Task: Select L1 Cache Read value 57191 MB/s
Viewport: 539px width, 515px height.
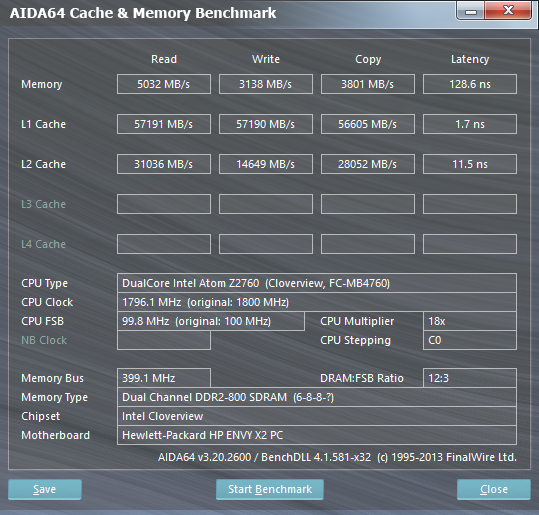Action: [x=164, y=124]
